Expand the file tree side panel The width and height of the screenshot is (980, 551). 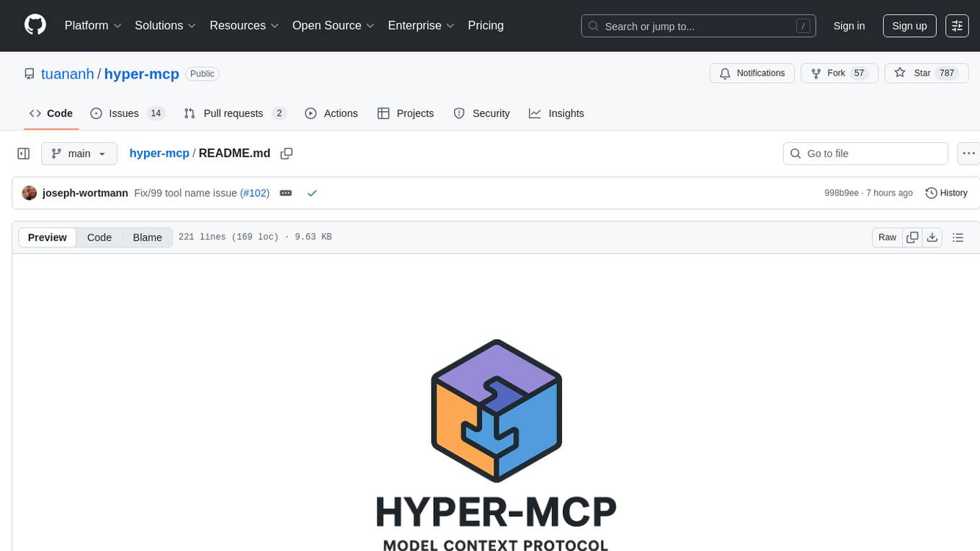pos(24,154)
